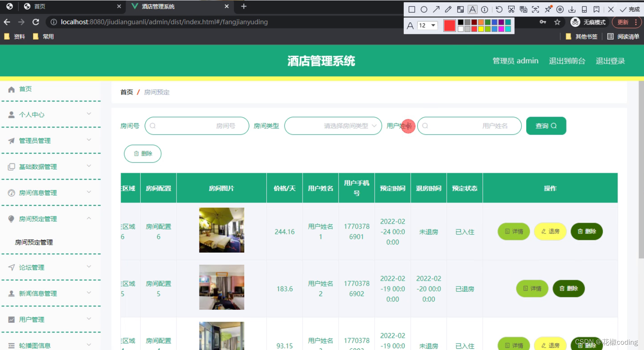Switch to the 首页 browser tab

pyautogui.click(x=72, y=6)
